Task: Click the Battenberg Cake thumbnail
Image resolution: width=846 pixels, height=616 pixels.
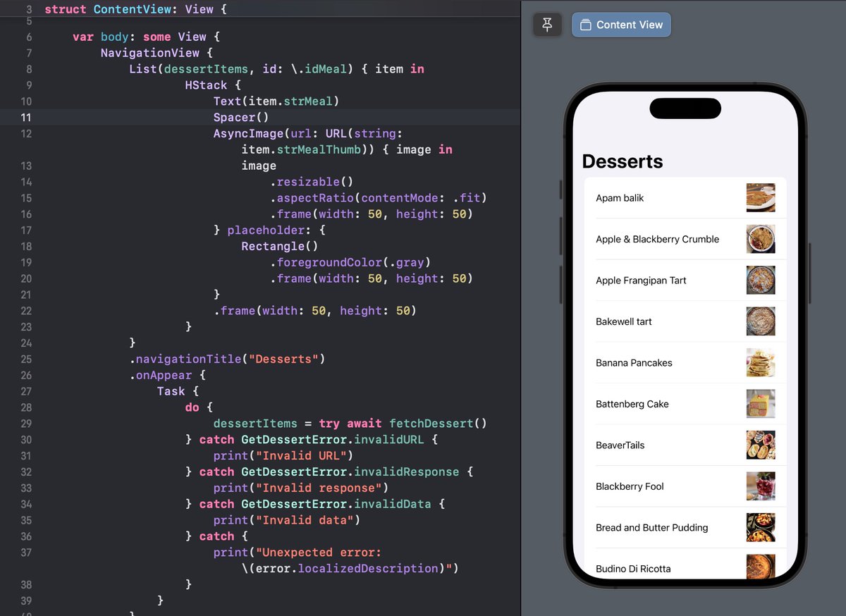Action: point(761,404)
